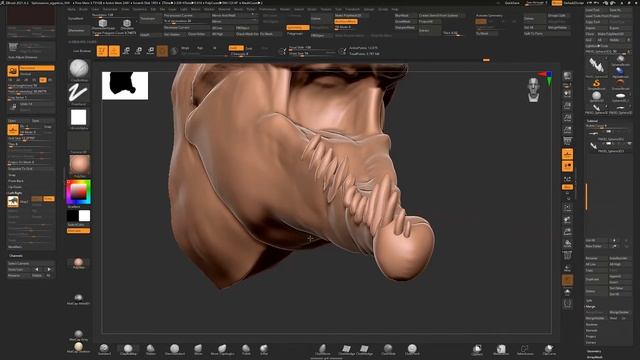Screen dimensions: 640x360
Task: Collapse the Subtool section header
Action: click(x=592, y=121)
